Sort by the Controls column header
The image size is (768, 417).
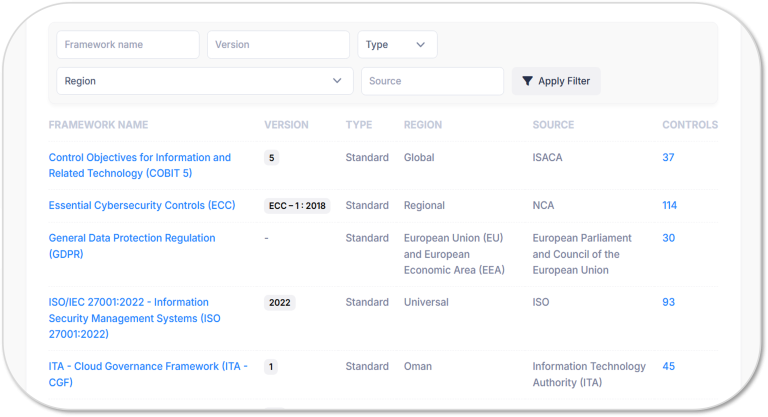(690, 125)
